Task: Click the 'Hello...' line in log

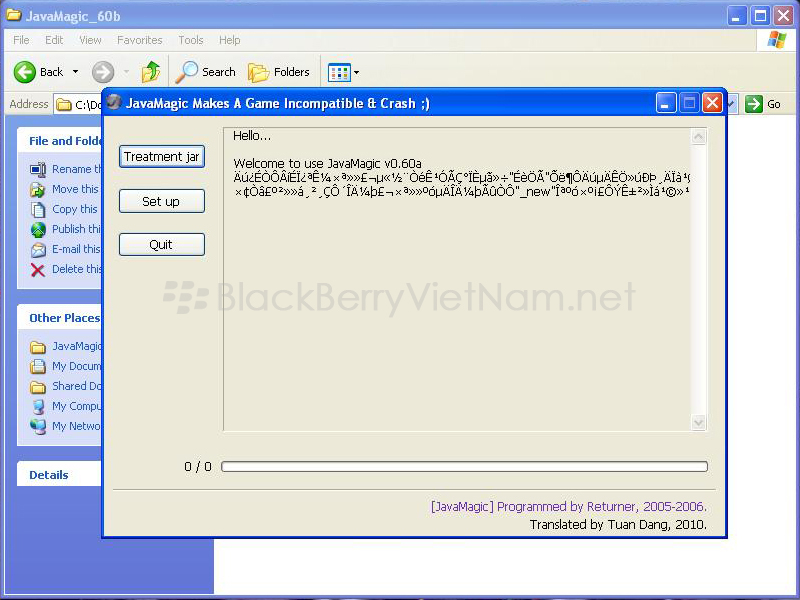Action: point(252,136)
